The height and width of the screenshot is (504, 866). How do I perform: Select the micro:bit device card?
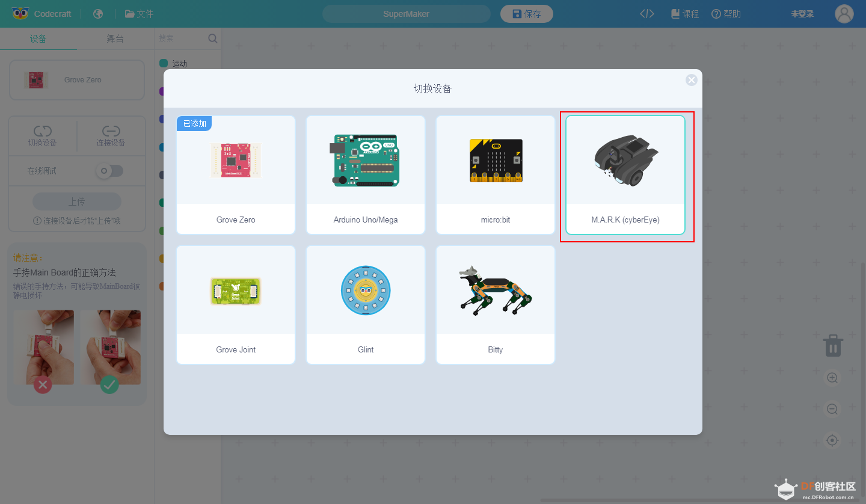tap(496, 175)
